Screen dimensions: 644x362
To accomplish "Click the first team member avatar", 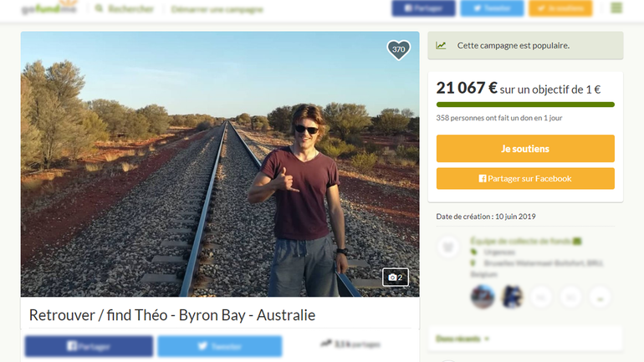I will coord(483,297).
